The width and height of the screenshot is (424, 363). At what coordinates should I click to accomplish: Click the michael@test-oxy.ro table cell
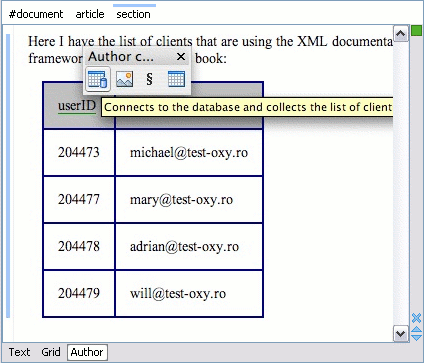click(189, 153)
